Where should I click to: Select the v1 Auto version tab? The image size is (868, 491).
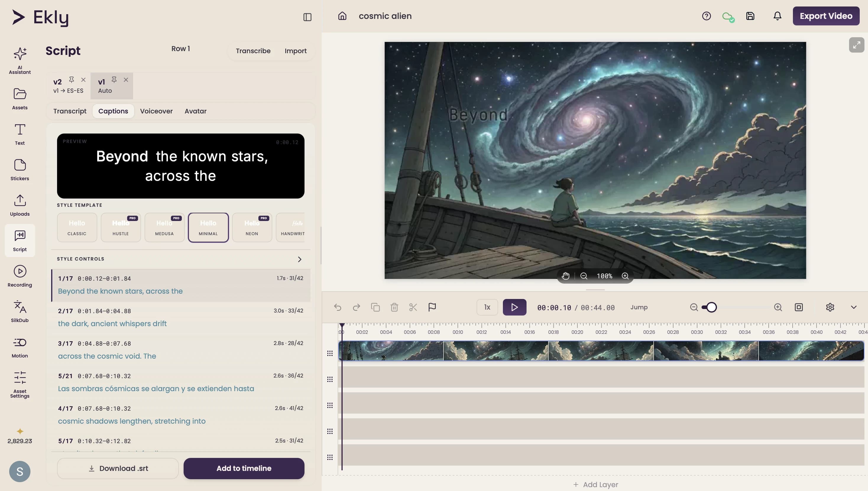tap(112, 86)
